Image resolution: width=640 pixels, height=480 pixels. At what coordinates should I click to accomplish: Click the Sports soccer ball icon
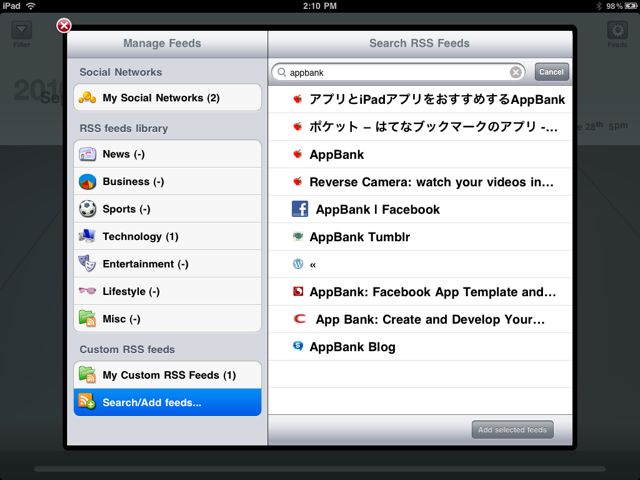click(x=87, y=209)
